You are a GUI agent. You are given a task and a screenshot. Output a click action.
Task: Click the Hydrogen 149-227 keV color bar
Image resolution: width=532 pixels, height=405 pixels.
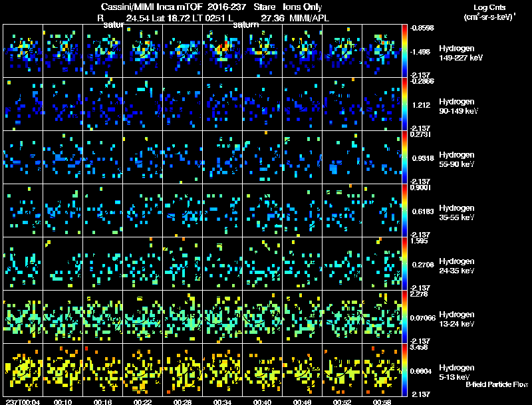click(404, 51)
